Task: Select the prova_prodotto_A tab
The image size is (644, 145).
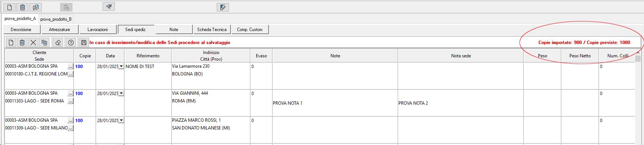Action: click(x=20, y=18)
